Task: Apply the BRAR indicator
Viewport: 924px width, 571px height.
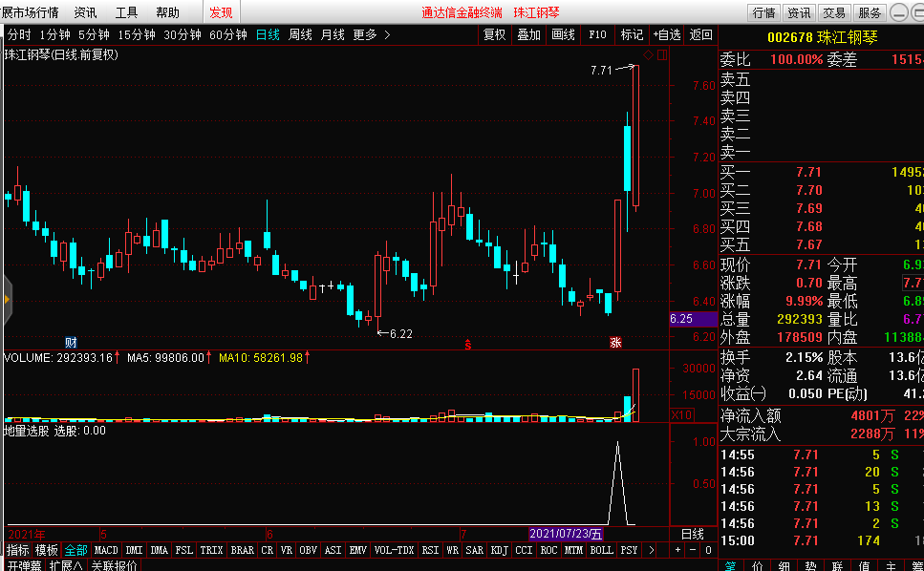Action: tap(242, 550)
